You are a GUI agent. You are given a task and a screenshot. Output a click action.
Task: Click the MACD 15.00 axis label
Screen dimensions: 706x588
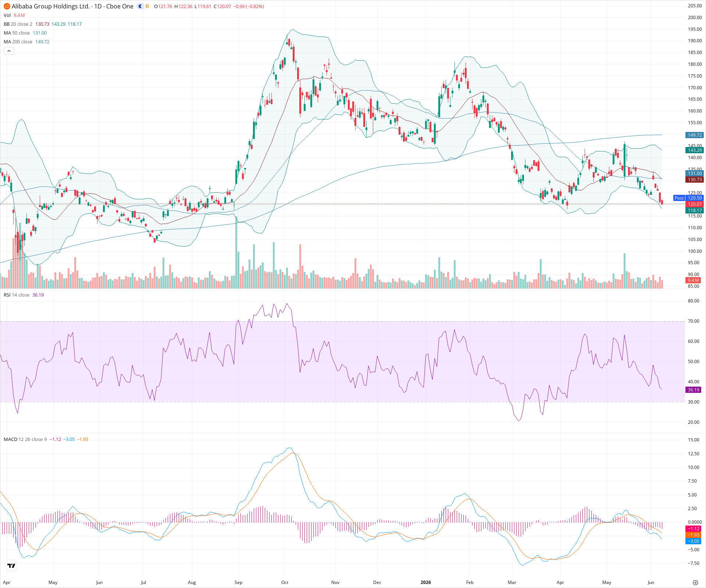(693, 440)
